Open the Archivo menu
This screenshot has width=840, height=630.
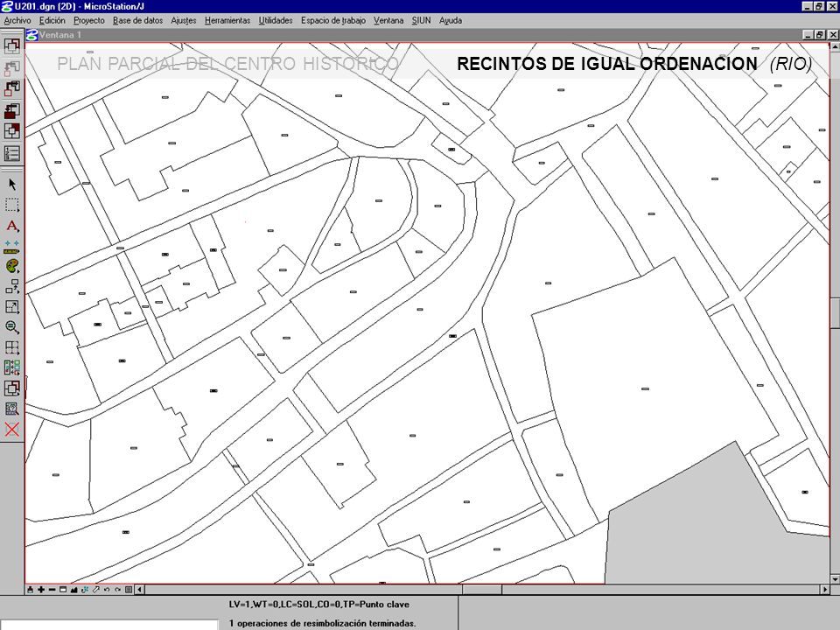[17, 20]
